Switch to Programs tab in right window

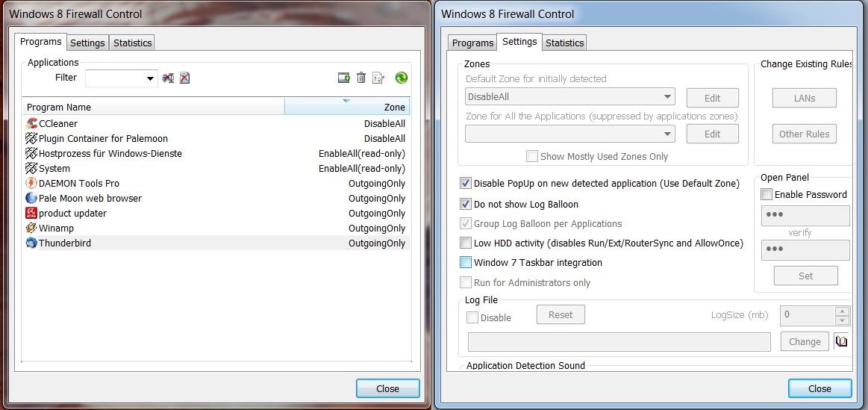pyautogui.click(x=472, y=43)
